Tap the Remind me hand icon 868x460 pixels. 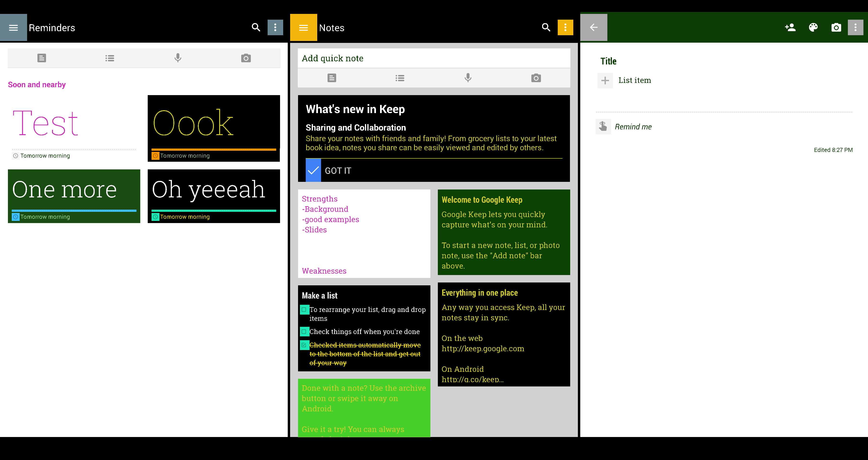coord(603,126)
